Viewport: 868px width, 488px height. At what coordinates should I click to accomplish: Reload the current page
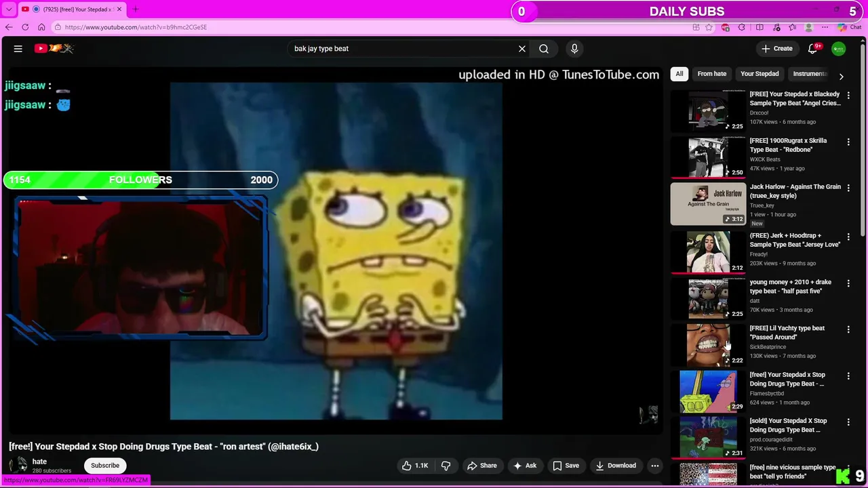25,27
